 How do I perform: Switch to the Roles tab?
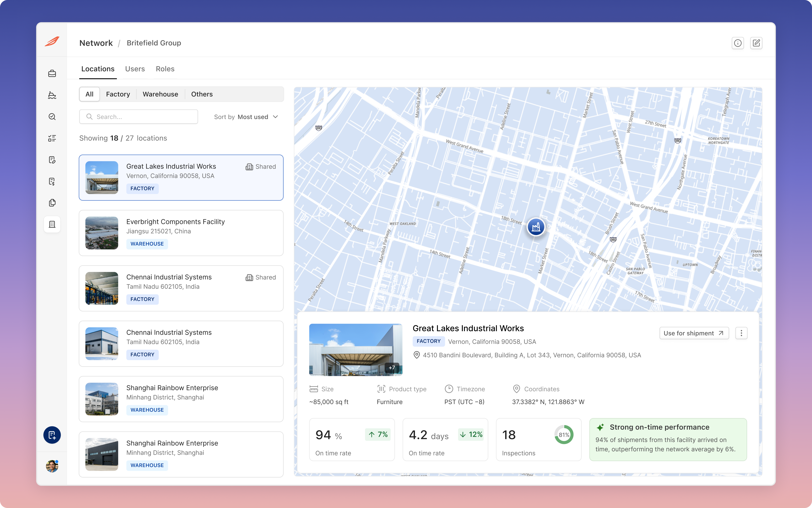165,69
